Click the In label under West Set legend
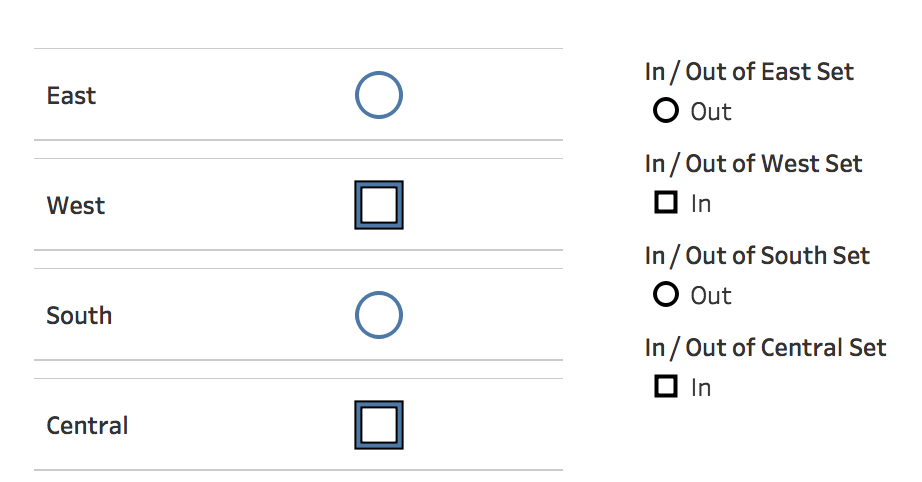This screenshot has width=922, height=482. click(701, 204)
